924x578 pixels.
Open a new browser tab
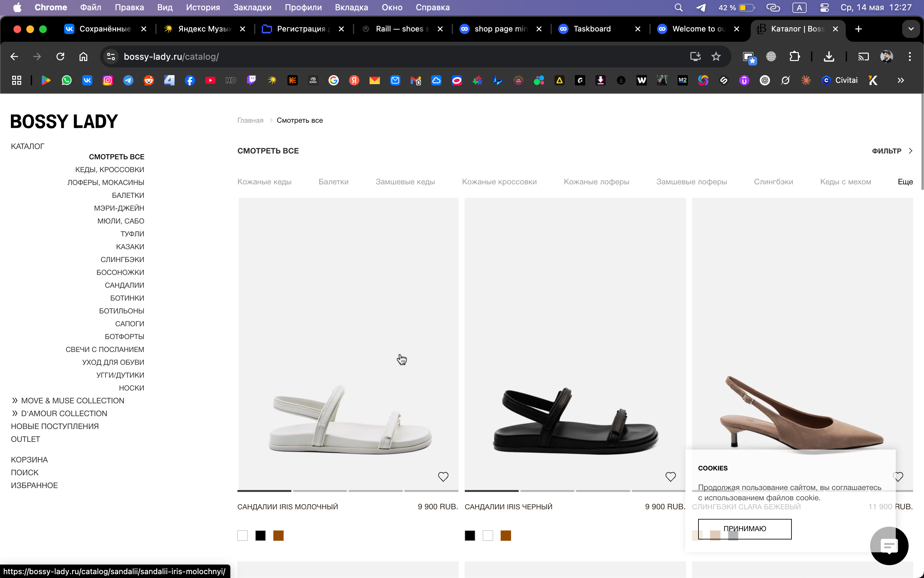tap(858, 29)
